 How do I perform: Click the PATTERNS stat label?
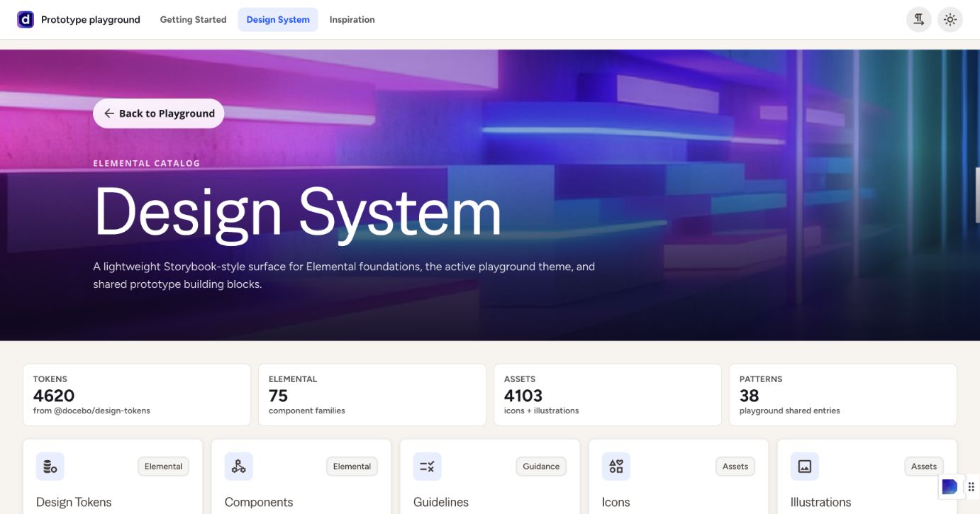tap(761, 379)
